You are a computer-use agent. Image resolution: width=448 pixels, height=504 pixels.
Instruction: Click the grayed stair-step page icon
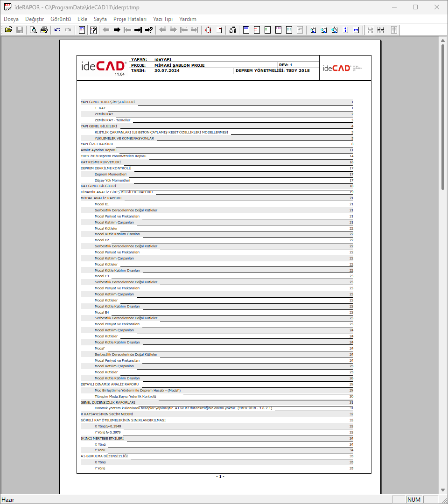(300, 30)
